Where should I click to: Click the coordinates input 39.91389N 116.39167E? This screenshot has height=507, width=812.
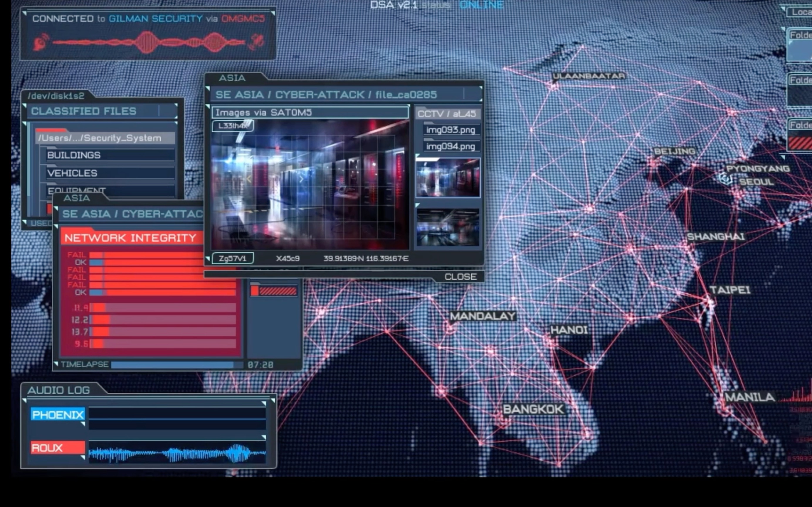point(365,258)
